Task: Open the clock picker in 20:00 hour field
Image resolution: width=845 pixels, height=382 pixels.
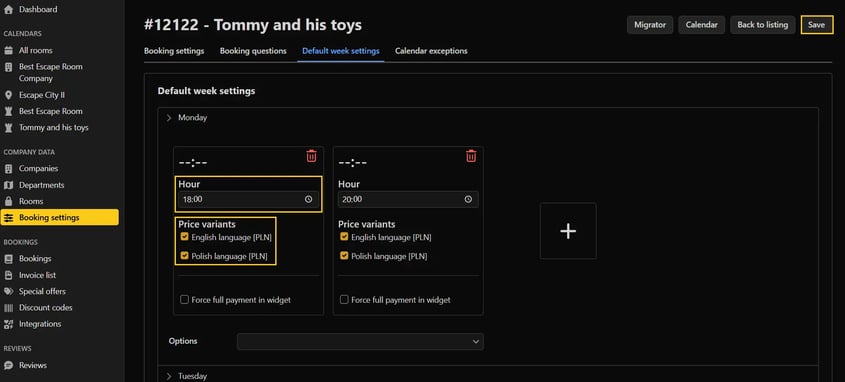Action: (468, 199)
